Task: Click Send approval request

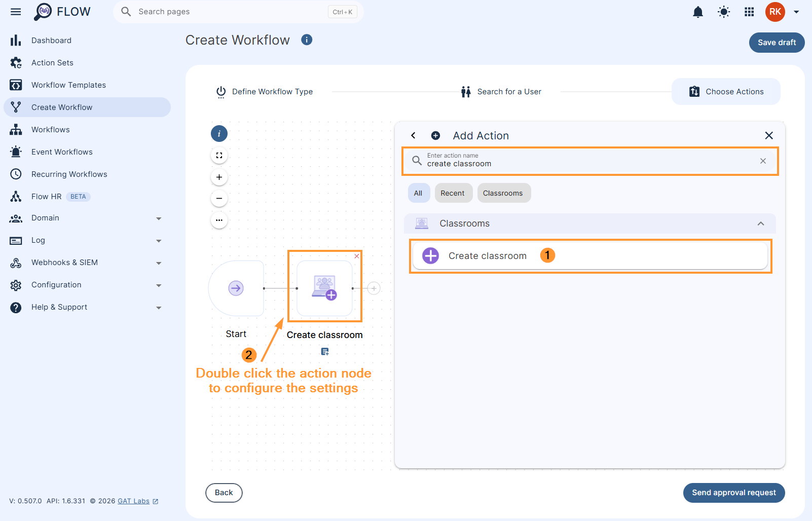Action: 734,493
